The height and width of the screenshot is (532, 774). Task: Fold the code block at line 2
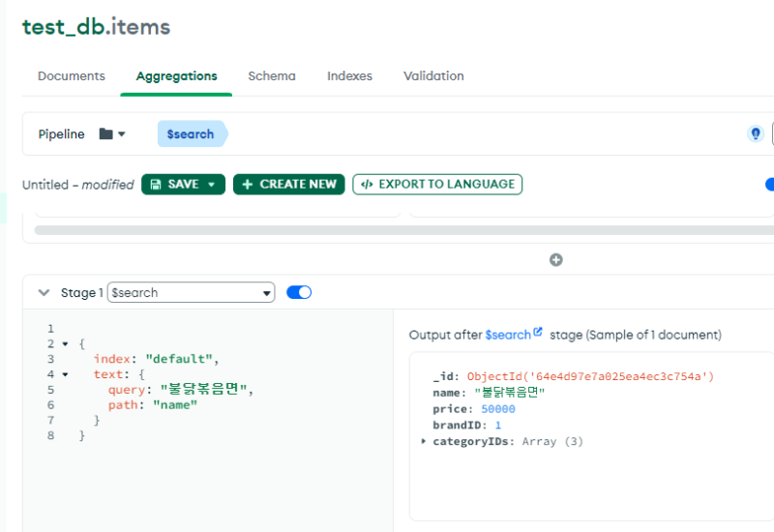pos(65,343)
